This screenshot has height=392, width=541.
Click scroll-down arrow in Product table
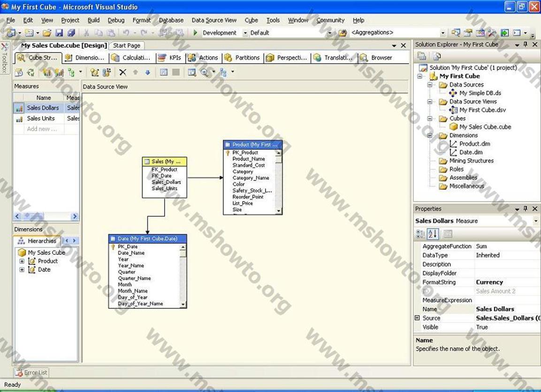tap(279, 211)
